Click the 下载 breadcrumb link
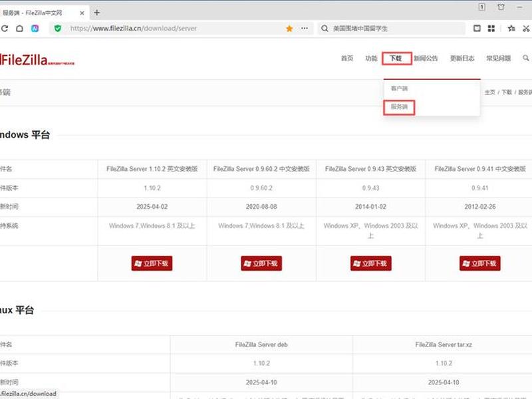This screenshot has height=399, width=532. pos(507,92)
